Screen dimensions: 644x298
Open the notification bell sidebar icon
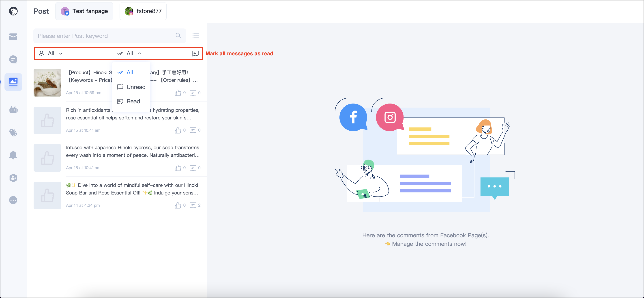[13, 155]
